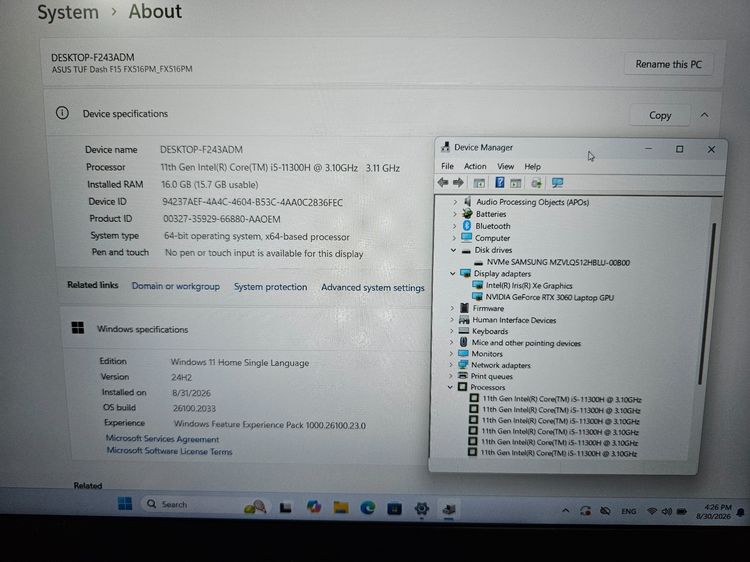Select the Print queues category
The image size is (750, 562).
pos(491,376)
